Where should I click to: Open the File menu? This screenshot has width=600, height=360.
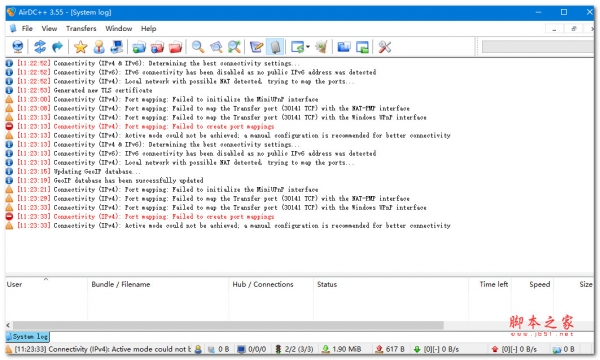pyautogui.click(x=27, y=28)
